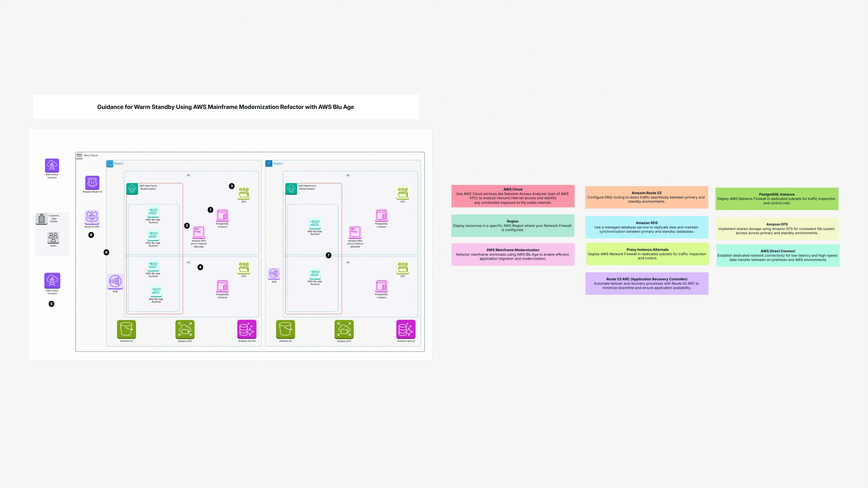Click the diagram title text heading
868x488 pixels.
pyautogui.click(x=225, y=107)
